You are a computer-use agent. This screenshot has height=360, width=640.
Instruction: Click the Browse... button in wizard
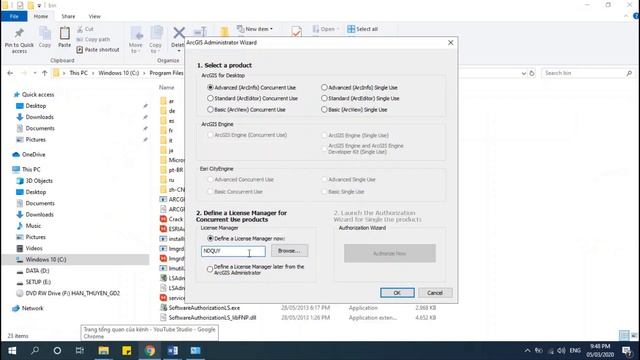click(289, 251)
